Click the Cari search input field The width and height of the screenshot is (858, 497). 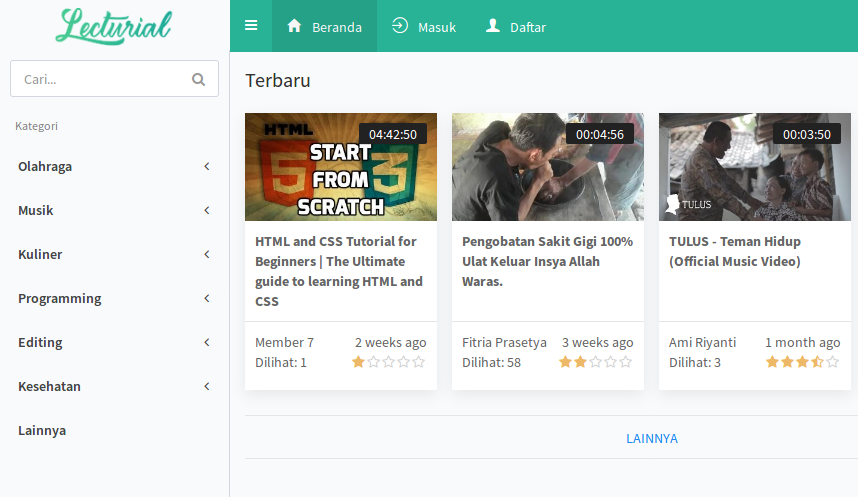(x=100, y=79)
